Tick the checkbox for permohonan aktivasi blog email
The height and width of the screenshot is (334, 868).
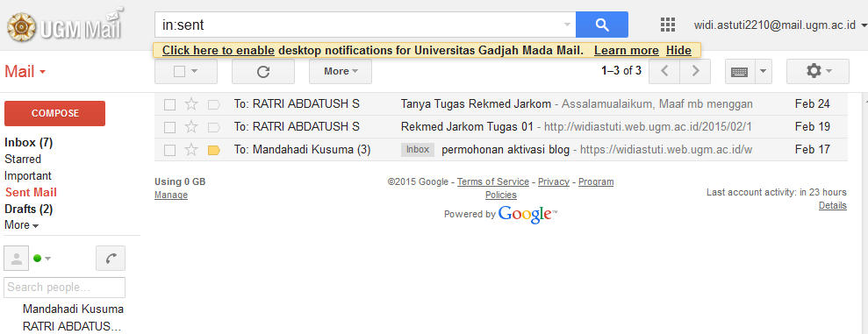click(x=170, y=150)
